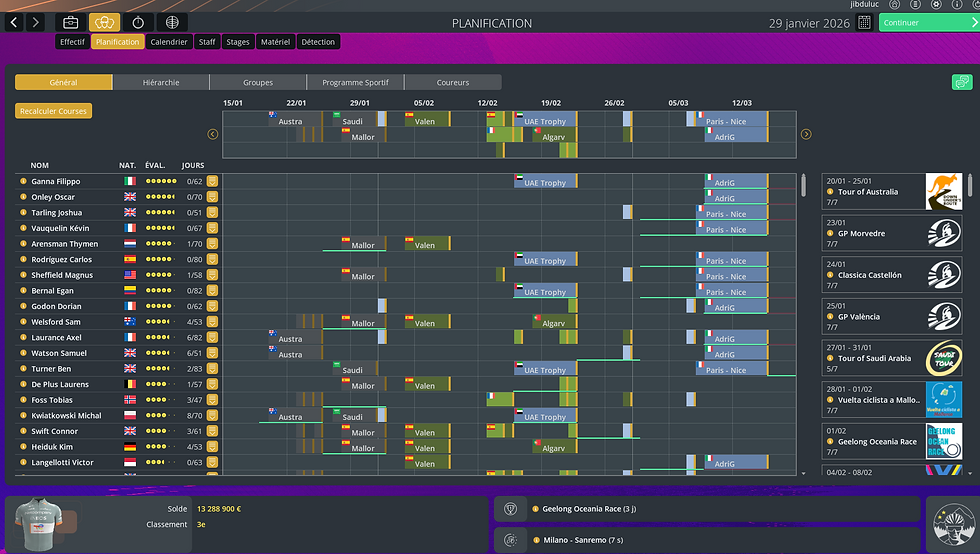Click the green chat messages icon
The height and width of the screenshot is (554, 980).
tap(962, 82)
